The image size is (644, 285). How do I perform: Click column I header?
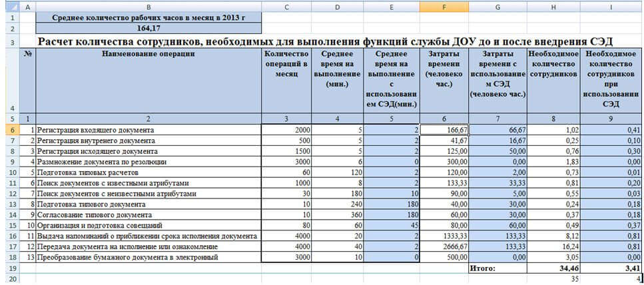pyautogui.click(x=612, y=5)
